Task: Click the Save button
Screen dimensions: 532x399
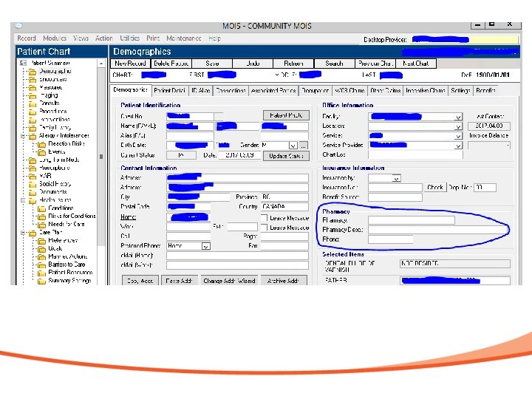Action: coord(212,64)
